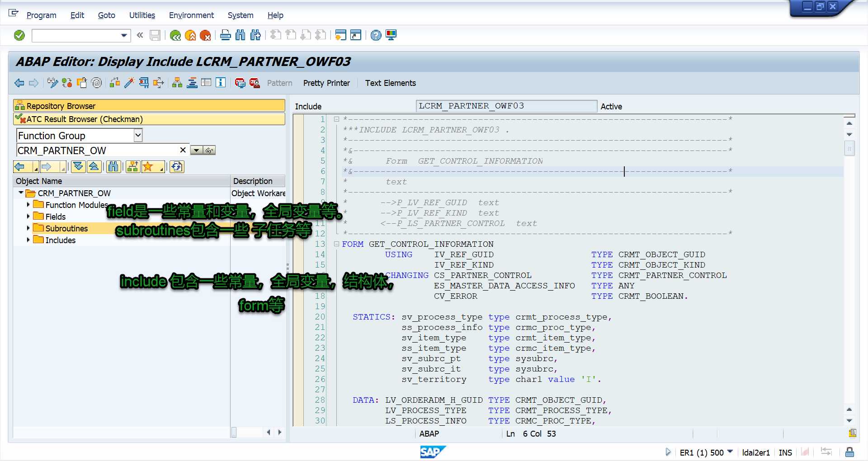
Task: Click the Find binoculars icon
Action: [x=241, y=35]
